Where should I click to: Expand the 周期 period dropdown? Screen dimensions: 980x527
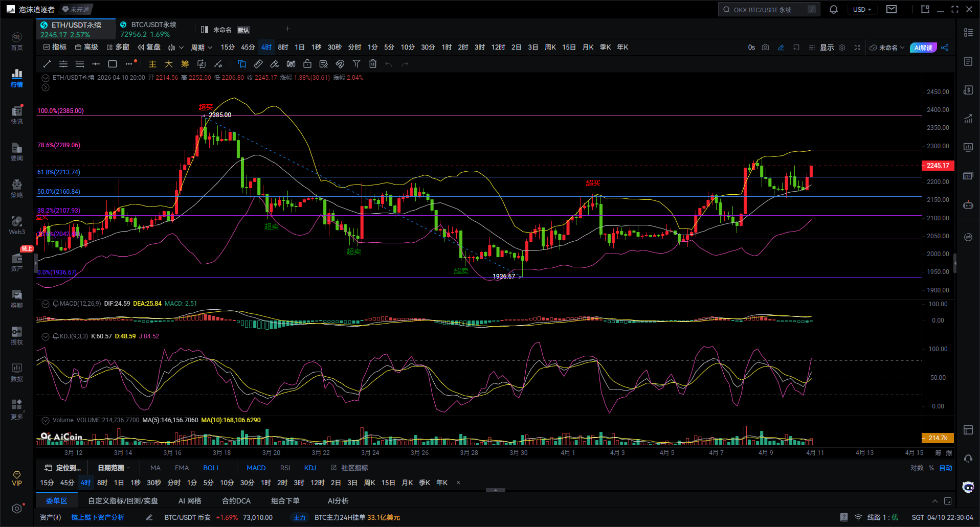(x=201, y=48)
